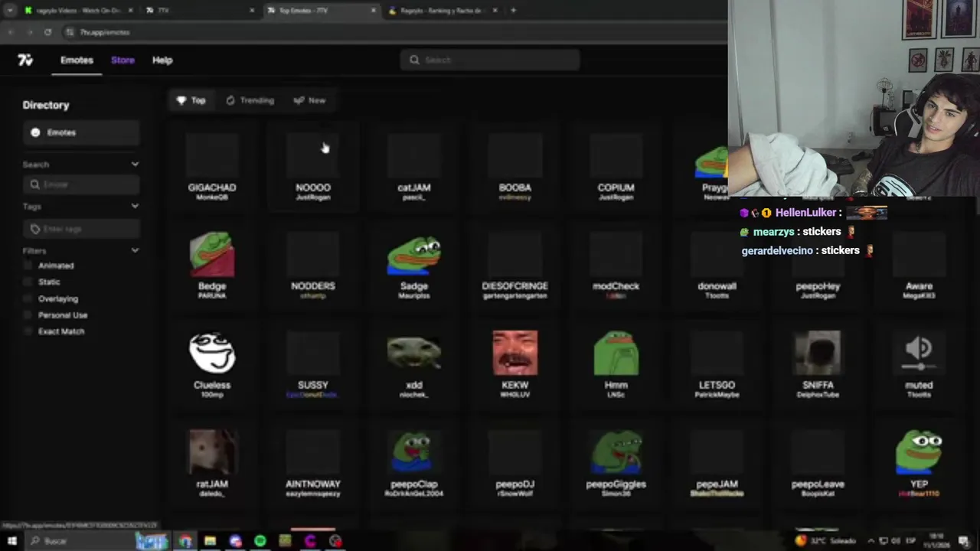The width and height of the screenshot is (980, 551).
Task: Click the muted speaker emote icon
Action: [x=919, y=352]
